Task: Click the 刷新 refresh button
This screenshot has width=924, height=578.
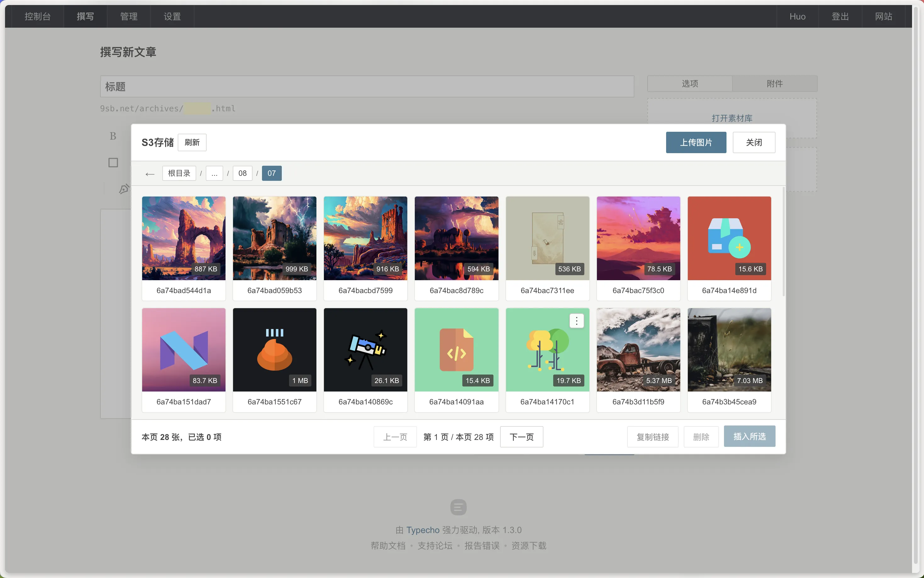Action: [x=192, y=142]
